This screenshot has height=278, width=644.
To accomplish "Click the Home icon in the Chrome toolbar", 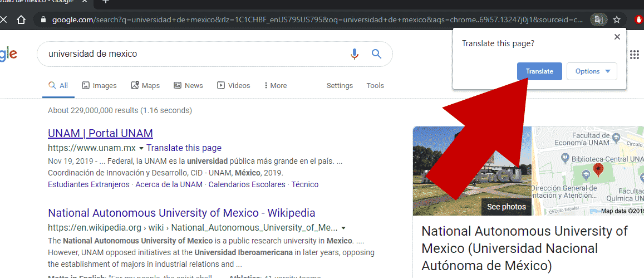I will click(x=21, y=19).
